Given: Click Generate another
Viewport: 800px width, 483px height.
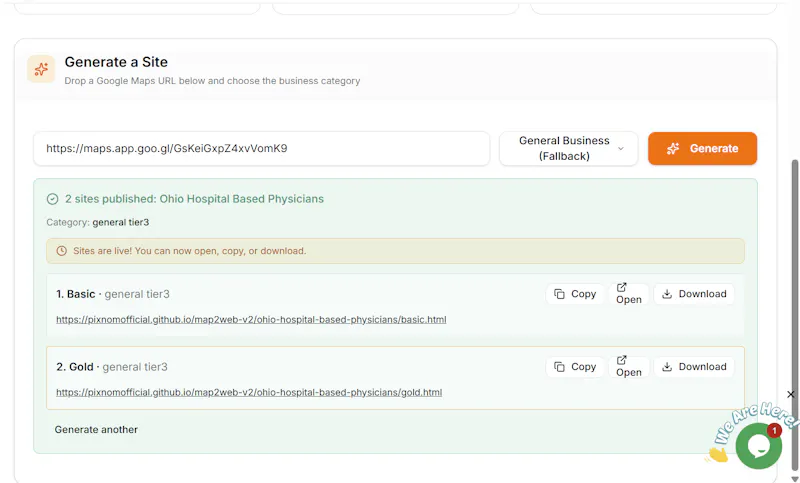Looking at the screenshot, I should pyautogui.click(x=96, y=430).
